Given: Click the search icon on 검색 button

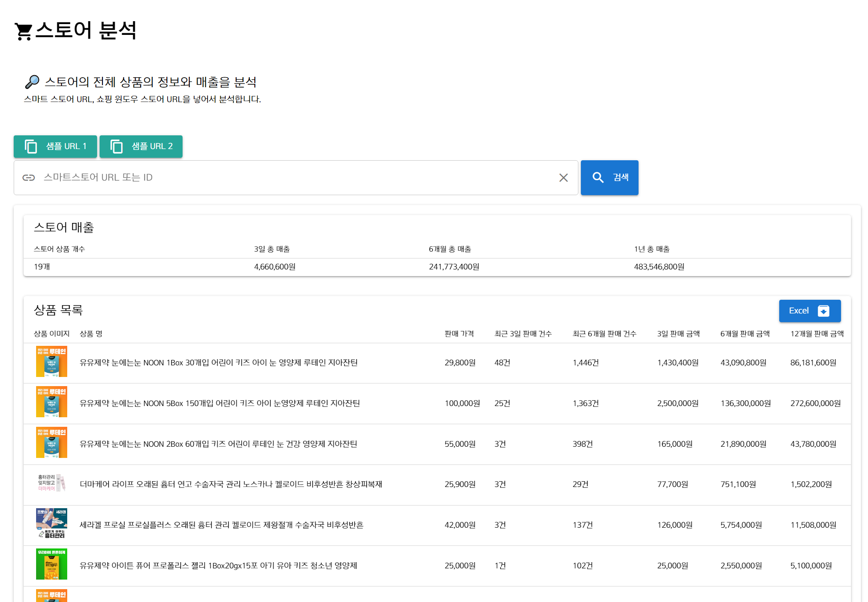Looking at the screenshot, I should point(598,178).
